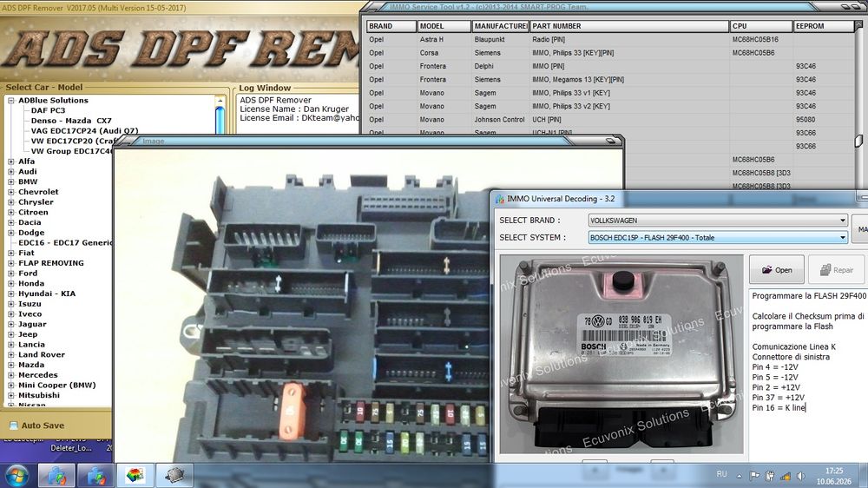
Task: Open the SELECT SYSTEM dropdown showing BOSCH EDC15P
Action: 718,238
